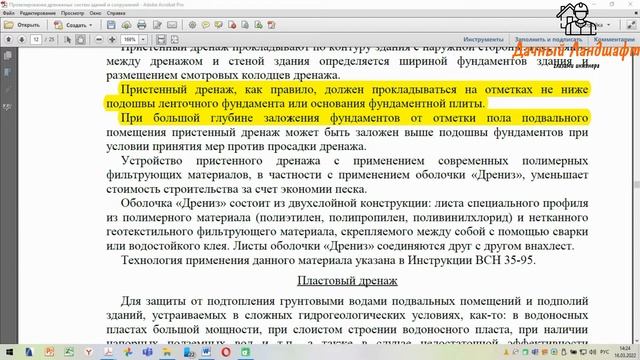Viewport: 640px width, 360px height.
Task: Open Opera browser from the taskbar
Action: pyautogui.click(x=226, y=352)
